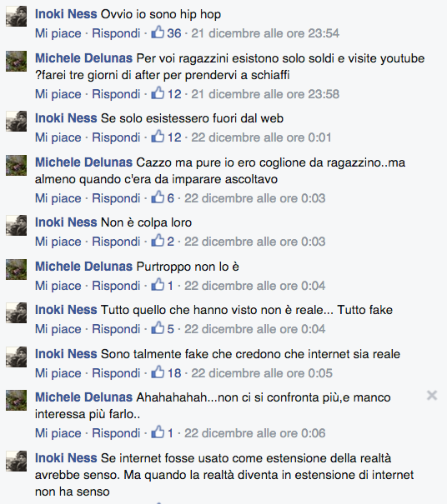
Task: Click 'Mi piace' under 'Ahahahahah' comment
Action: coord(58,433)
